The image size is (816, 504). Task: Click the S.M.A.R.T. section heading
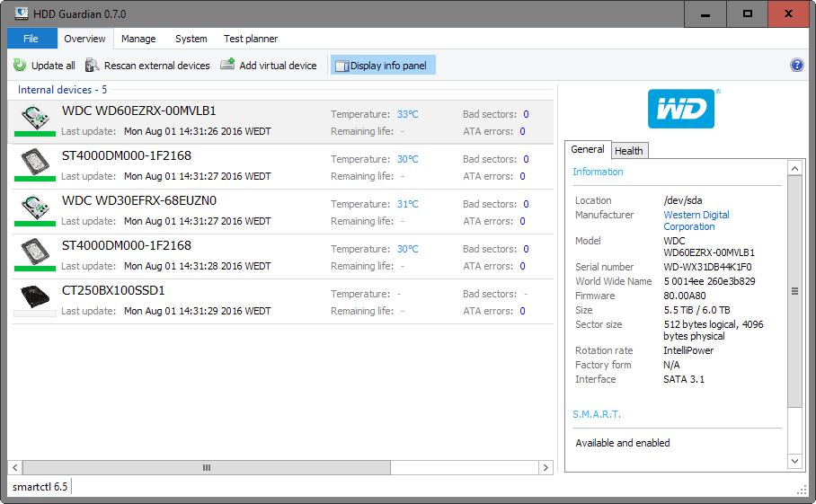click(597, 414)
